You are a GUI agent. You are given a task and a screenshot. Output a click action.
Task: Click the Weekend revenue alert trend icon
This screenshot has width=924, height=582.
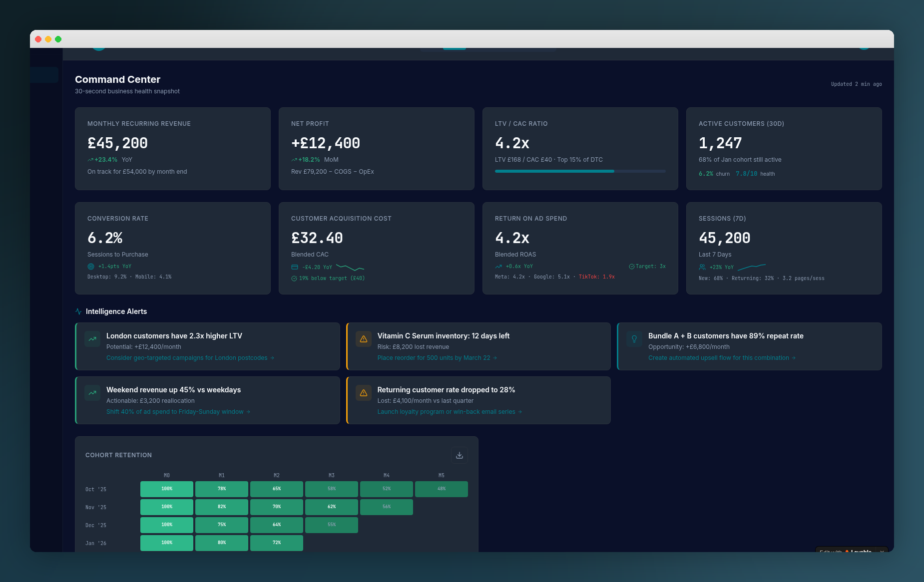coord(92,393)
